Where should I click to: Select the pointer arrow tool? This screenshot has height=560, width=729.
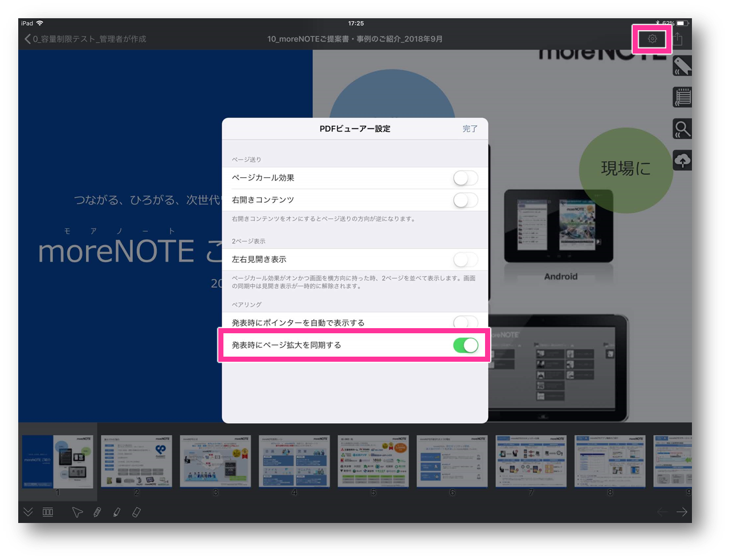click(77, 512)
